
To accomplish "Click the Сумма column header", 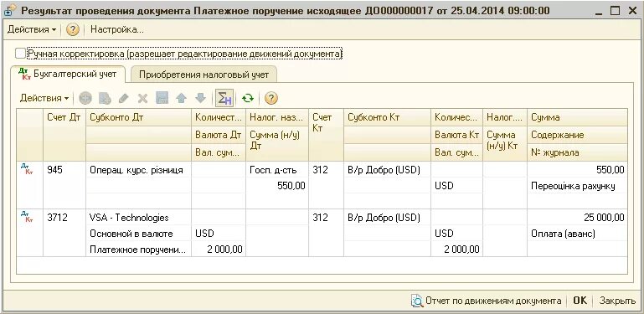I will click(578, 117).
